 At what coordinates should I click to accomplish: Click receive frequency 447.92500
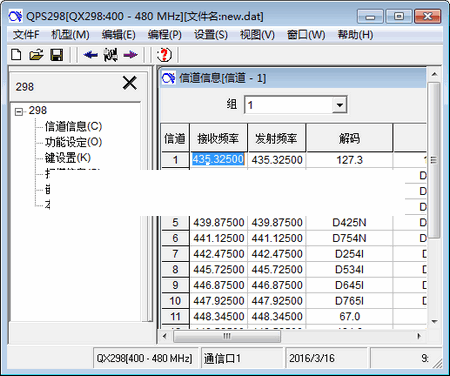(219, 301)
